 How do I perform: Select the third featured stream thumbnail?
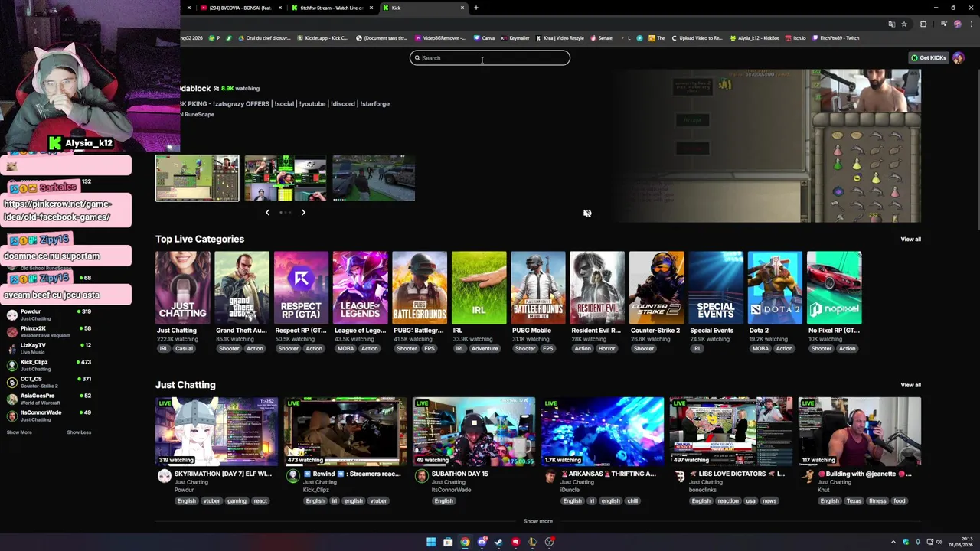click(374, 178)
